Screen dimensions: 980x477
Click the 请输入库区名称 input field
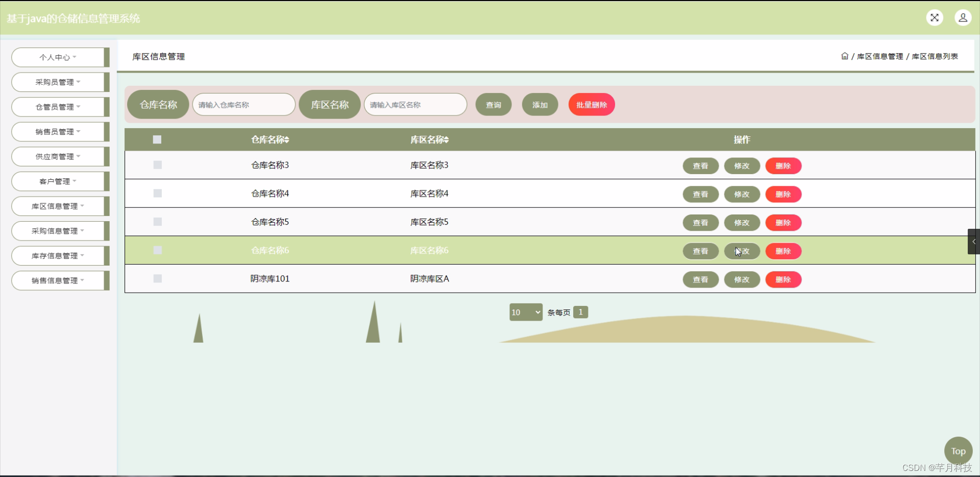click(415, 104)
